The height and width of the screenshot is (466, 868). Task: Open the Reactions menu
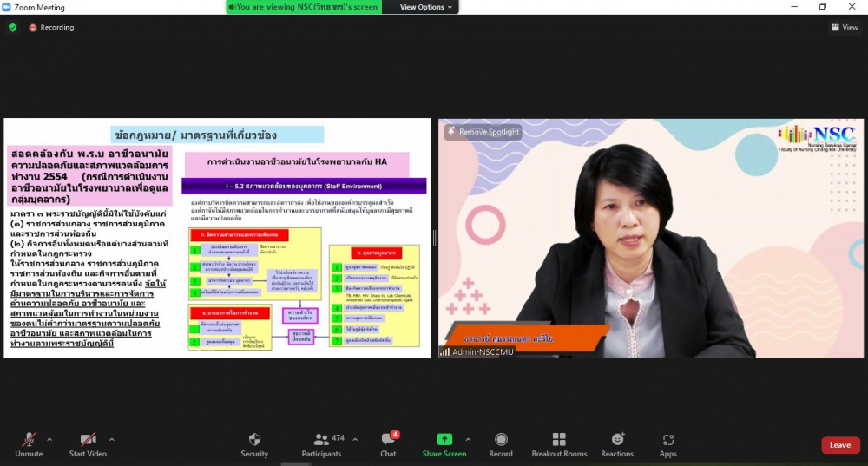click(x=617, y=440)
